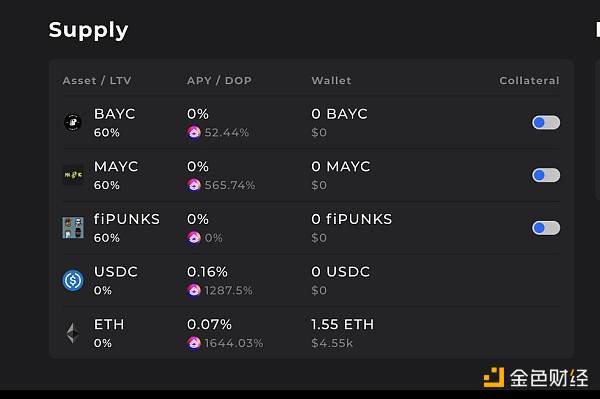The width and height of the screenshot is (600, 399).
Task: Open the USDC supply row
Action: coord(311,280)
